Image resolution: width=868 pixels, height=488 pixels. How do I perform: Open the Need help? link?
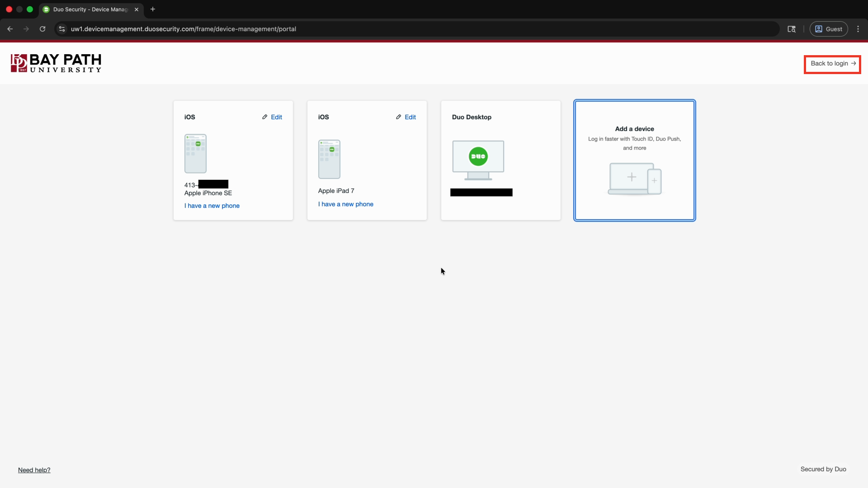tap(34, 470)
